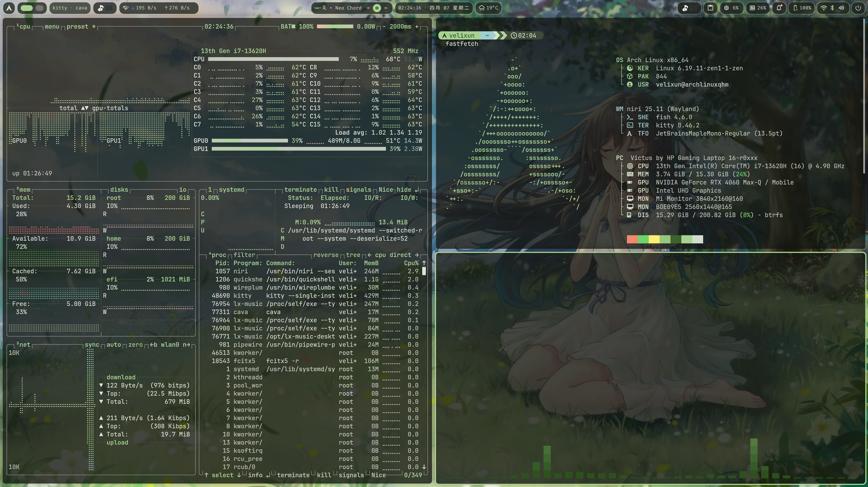Click kill in the proc footer
The image size is (868, 487).
324,475
